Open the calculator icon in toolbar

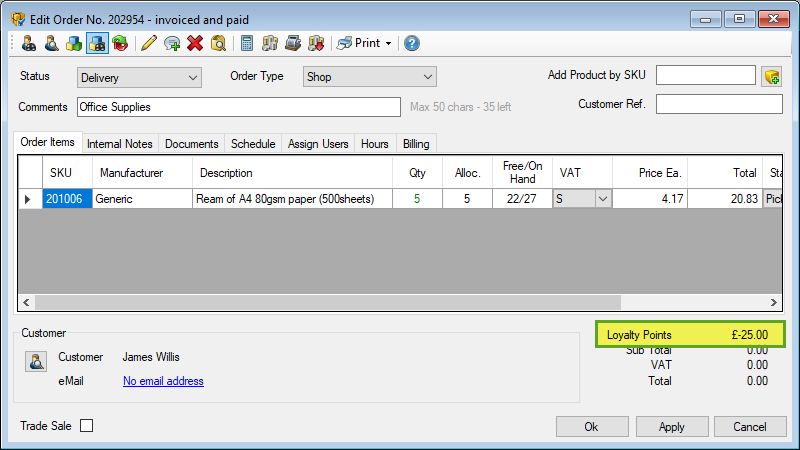(246, 43)
